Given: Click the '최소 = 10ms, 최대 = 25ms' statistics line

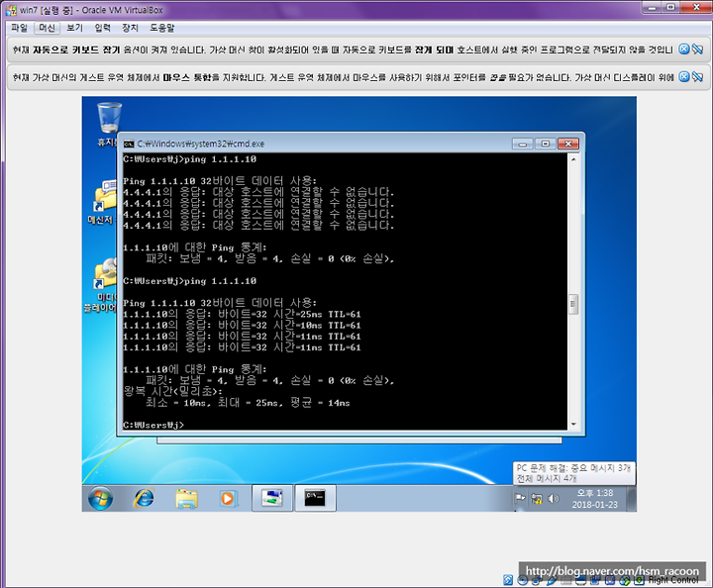Looking at the screenshot, I should pos(248,403).
